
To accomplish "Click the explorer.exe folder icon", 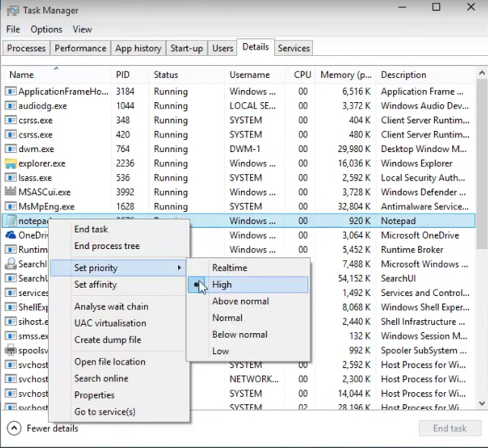I will pos(11,163).
